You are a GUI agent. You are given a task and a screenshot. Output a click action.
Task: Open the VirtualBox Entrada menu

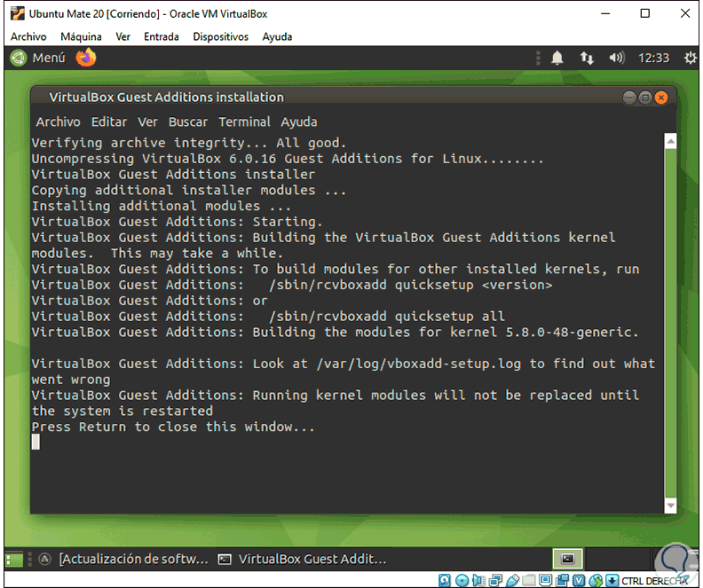click(x=161, y=36)
